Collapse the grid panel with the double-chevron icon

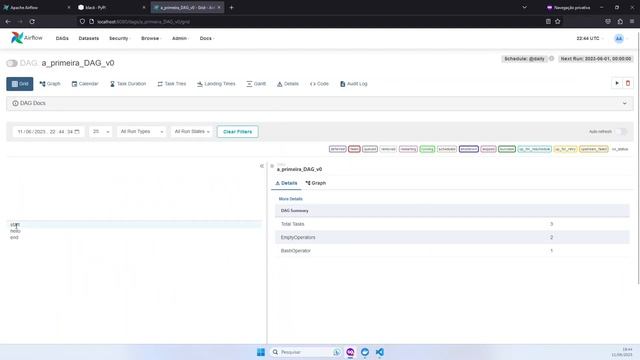tap(262, 166)
